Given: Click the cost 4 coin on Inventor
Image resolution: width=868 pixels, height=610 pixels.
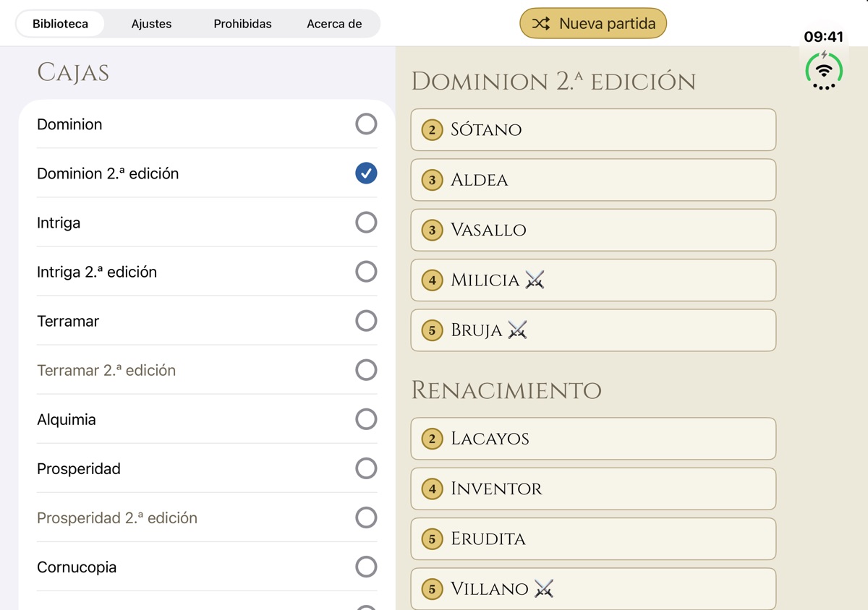Looking at the screenshot, I should click(433, 489).
